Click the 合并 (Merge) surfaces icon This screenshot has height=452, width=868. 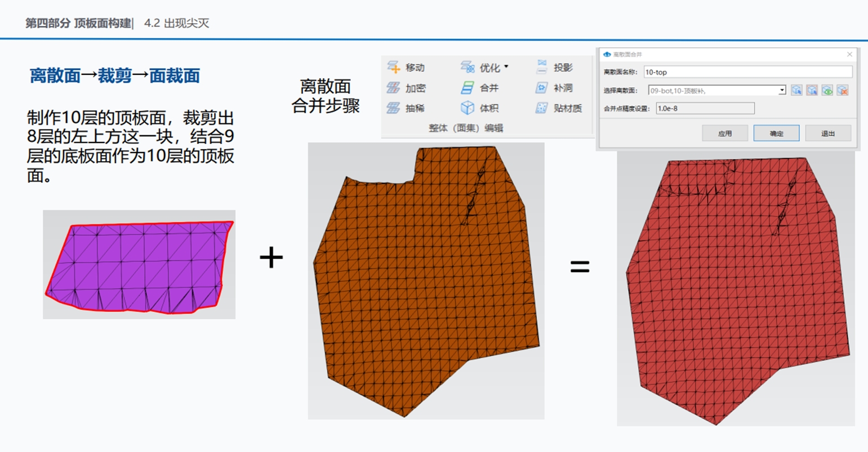point(468,88)
